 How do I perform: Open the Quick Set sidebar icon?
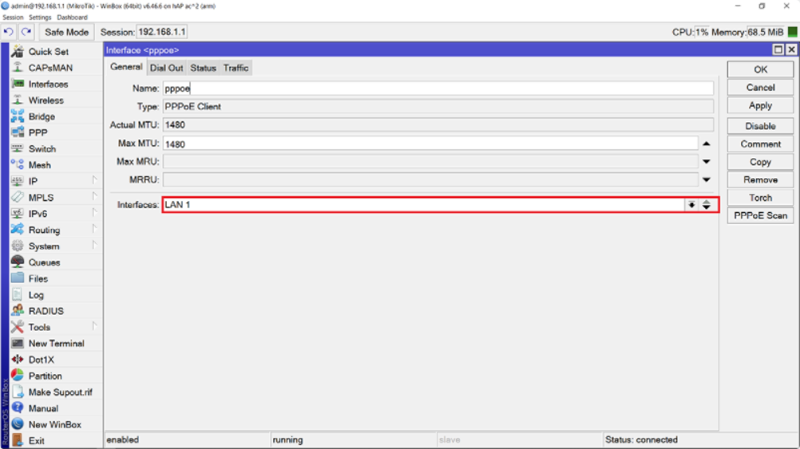pyautogui.click(x=17, y=51)
